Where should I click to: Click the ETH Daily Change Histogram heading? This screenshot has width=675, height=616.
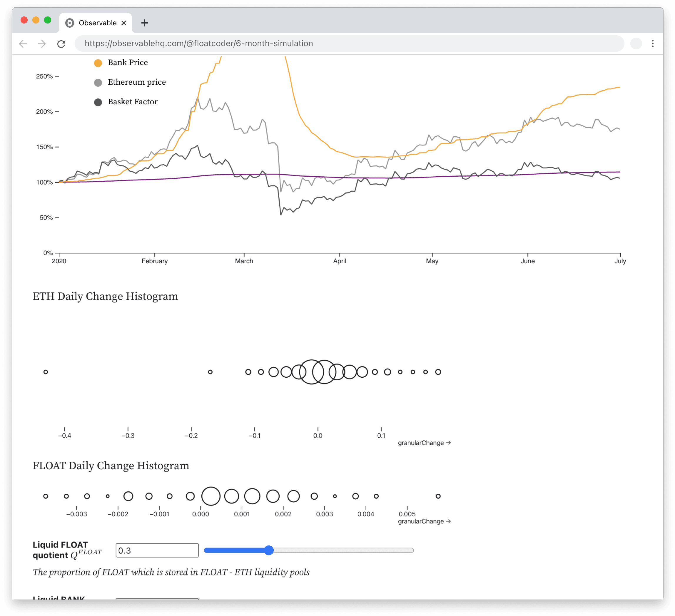106,296
